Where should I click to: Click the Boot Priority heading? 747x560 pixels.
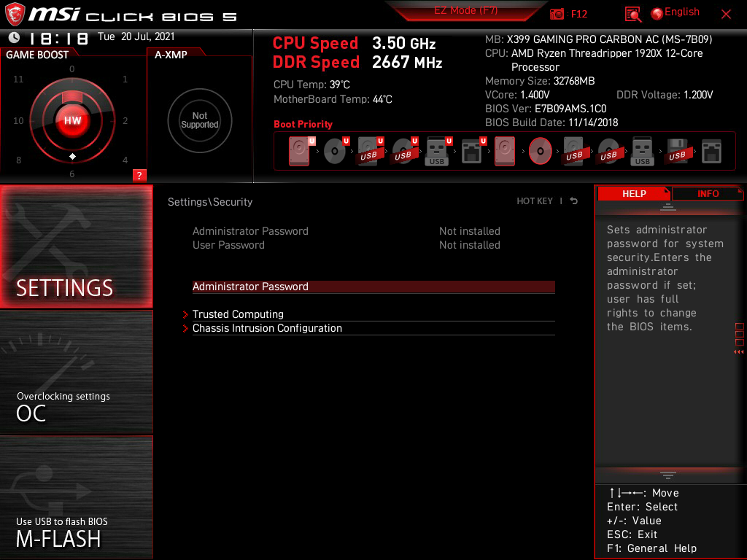pos(303,124)
